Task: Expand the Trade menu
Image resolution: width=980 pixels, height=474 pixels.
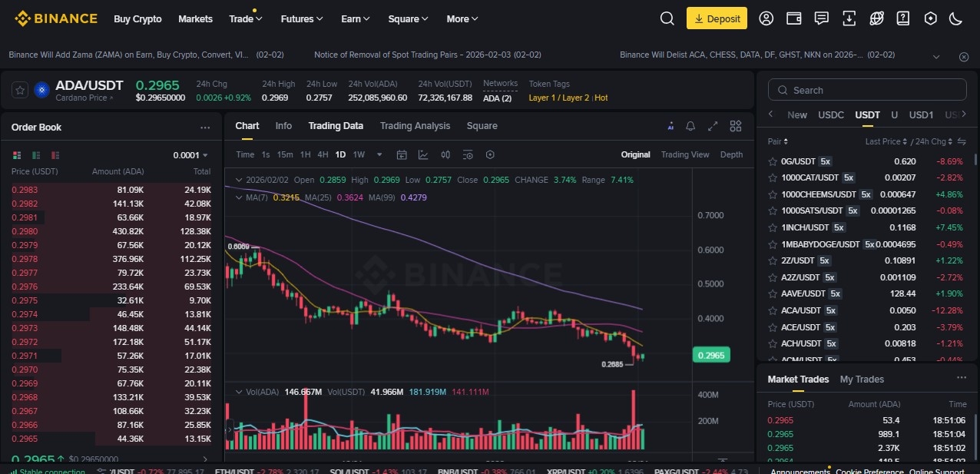Action: coord(246,18)
